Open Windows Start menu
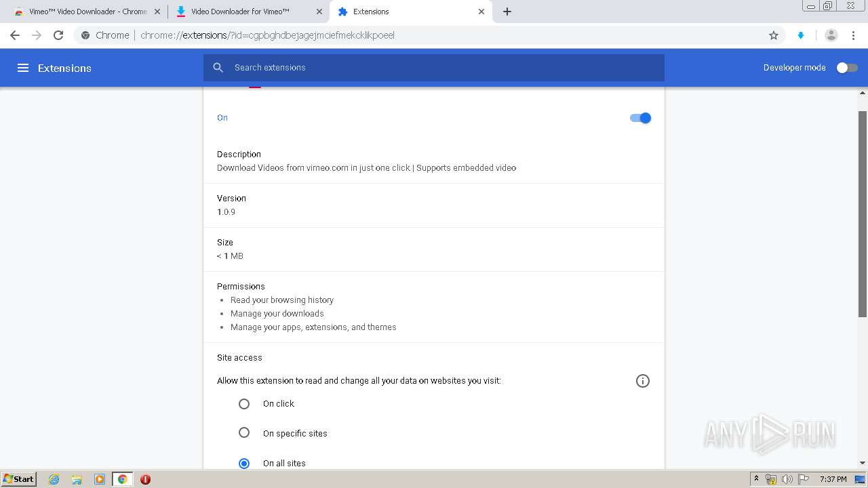Screen dimensions: 868x488 pyautogui.click(x=19, y=479)
